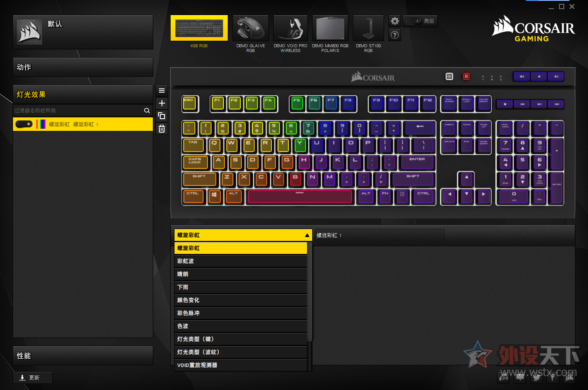Open the Corsair sails website icon
This screenshot has height=390, width=588.
tap(569, 377)
